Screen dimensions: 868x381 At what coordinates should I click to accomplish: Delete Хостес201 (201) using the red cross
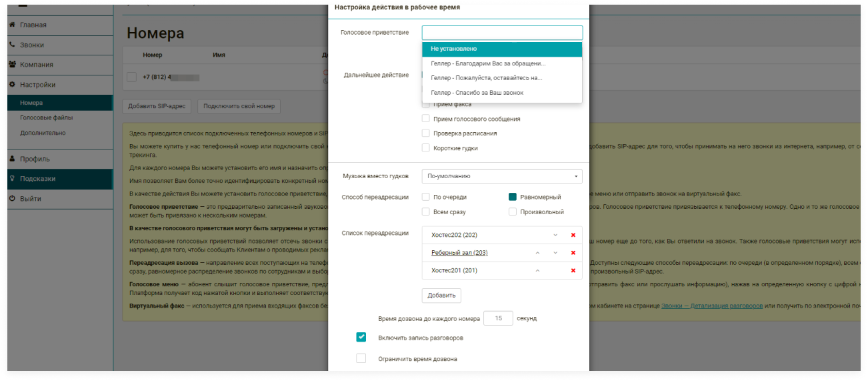point(573,270)
